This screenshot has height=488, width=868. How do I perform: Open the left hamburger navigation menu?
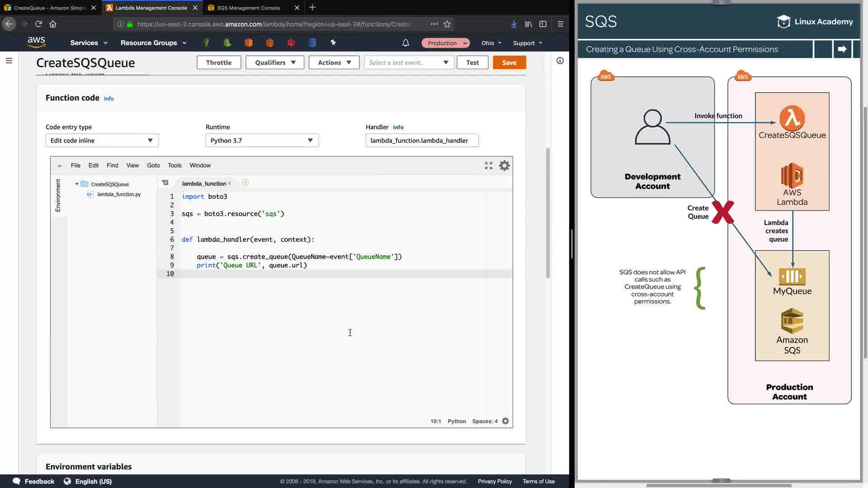[9, 61]
